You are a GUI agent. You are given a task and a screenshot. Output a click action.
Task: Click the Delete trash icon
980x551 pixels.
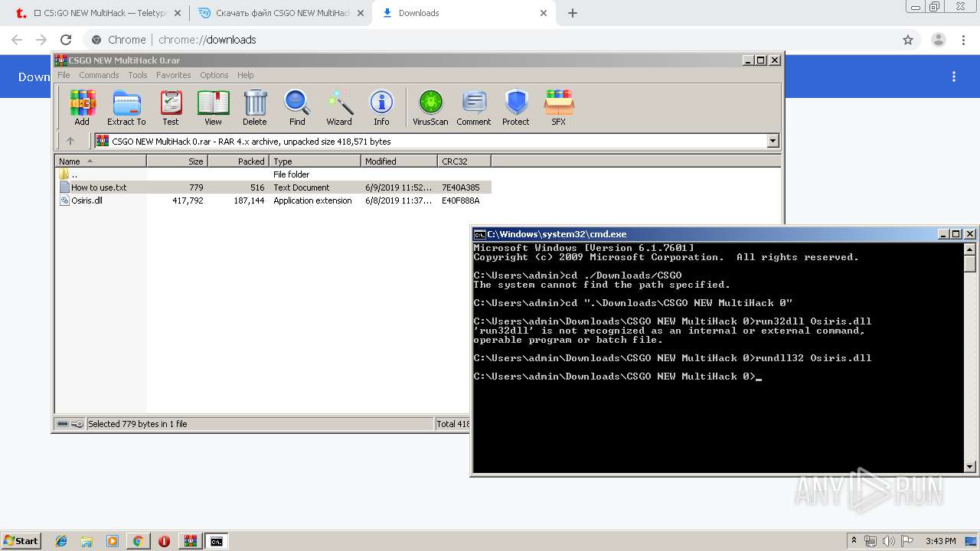255,107
